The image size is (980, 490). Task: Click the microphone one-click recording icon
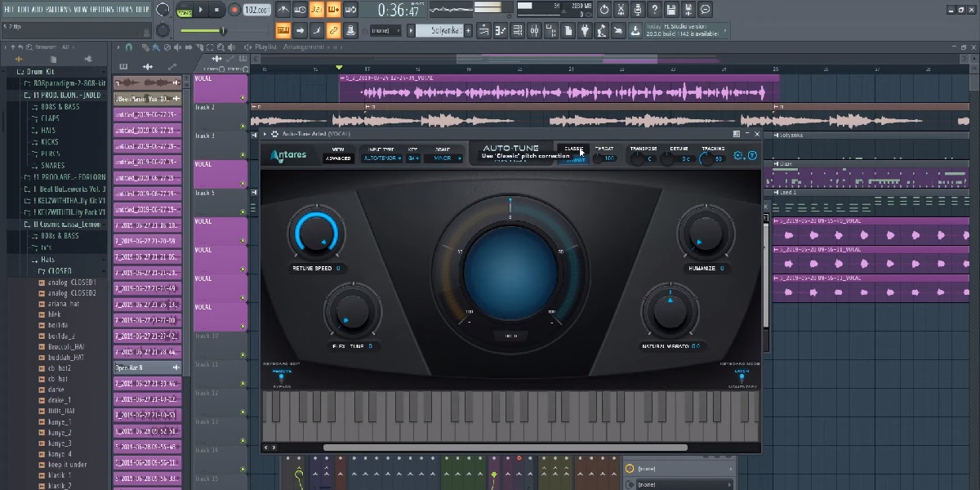[x=638, y=10]
